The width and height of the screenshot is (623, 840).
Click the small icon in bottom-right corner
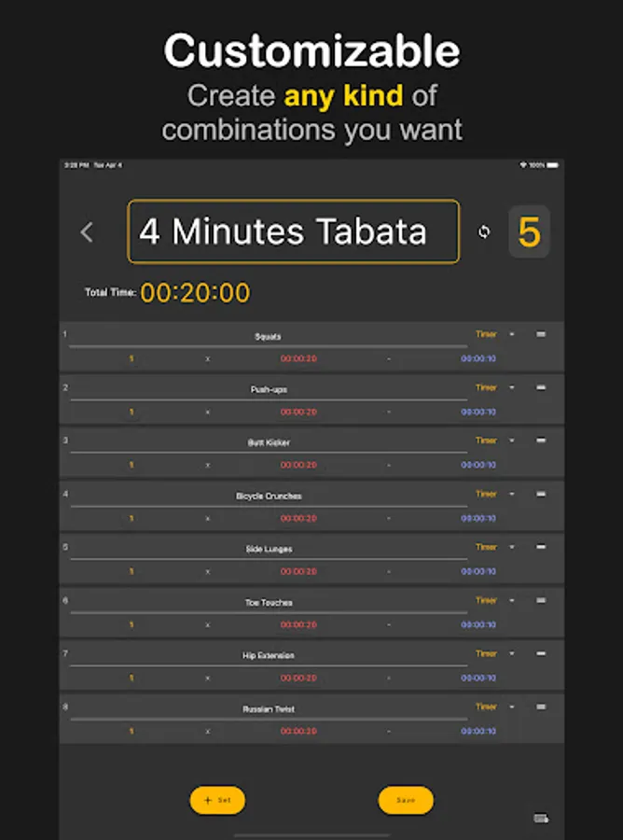(541, 819)
